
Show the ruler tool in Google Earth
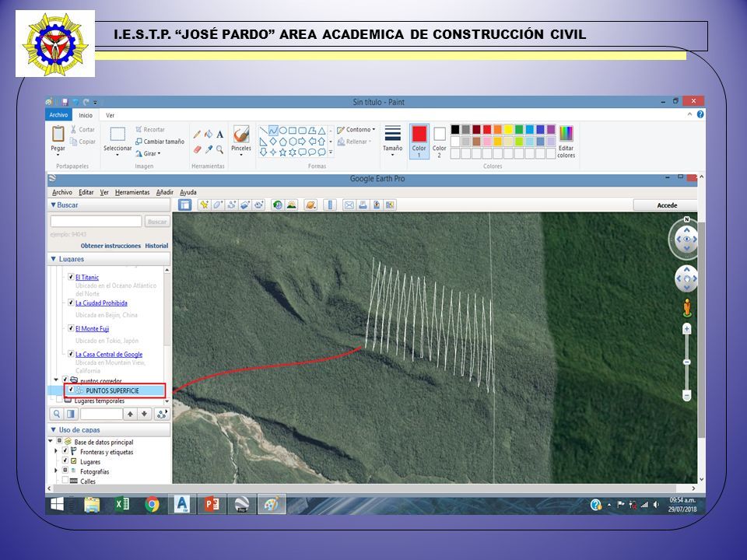(330, 205)
